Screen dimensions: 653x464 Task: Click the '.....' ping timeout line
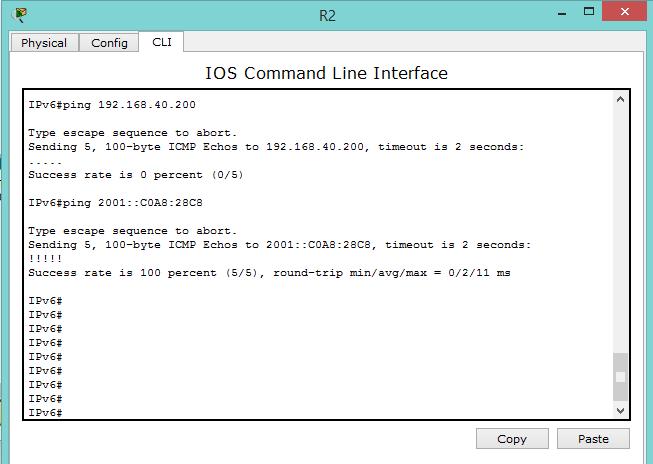point(45,162)
